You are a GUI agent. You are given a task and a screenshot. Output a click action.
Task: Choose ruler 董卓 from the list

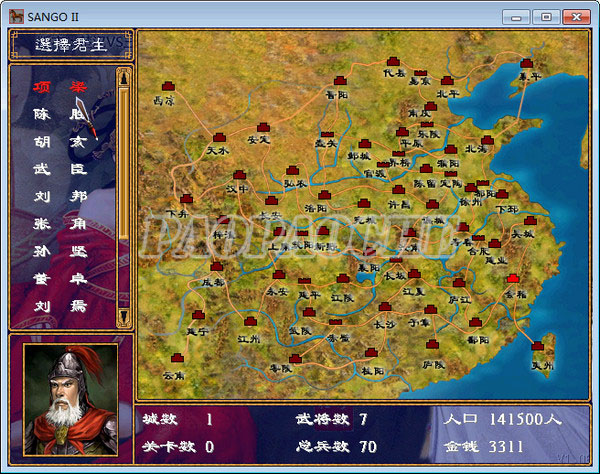pos(60,279)
